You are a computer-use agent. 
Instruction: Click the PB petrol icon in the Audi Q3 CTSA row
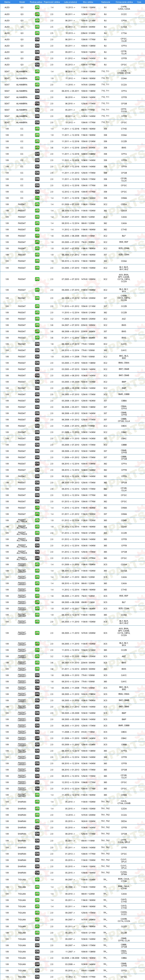[37, 33]
